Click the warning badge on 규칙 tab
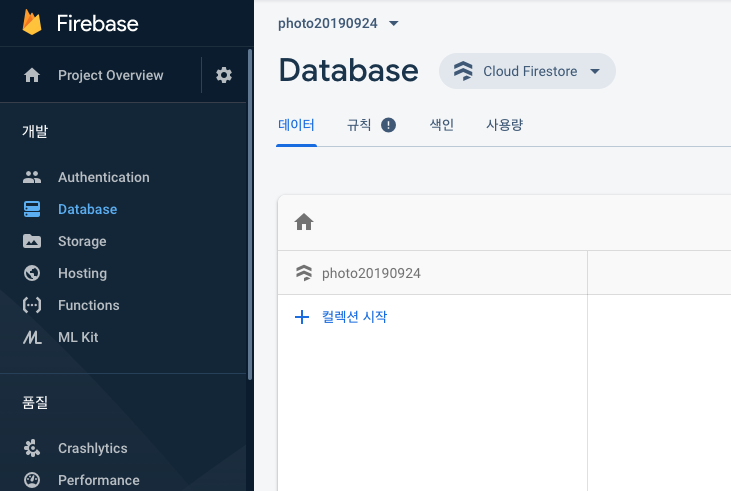 pos(388,125)
